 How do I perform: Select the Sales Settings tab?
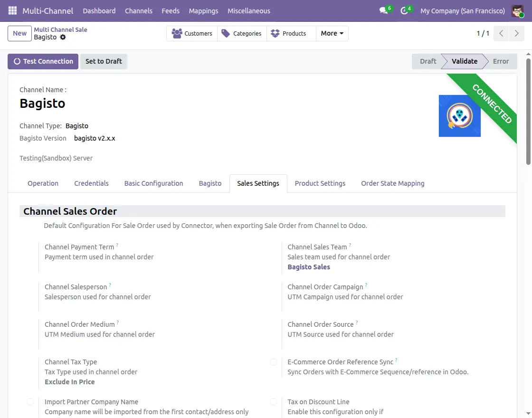tap(258, 183)
